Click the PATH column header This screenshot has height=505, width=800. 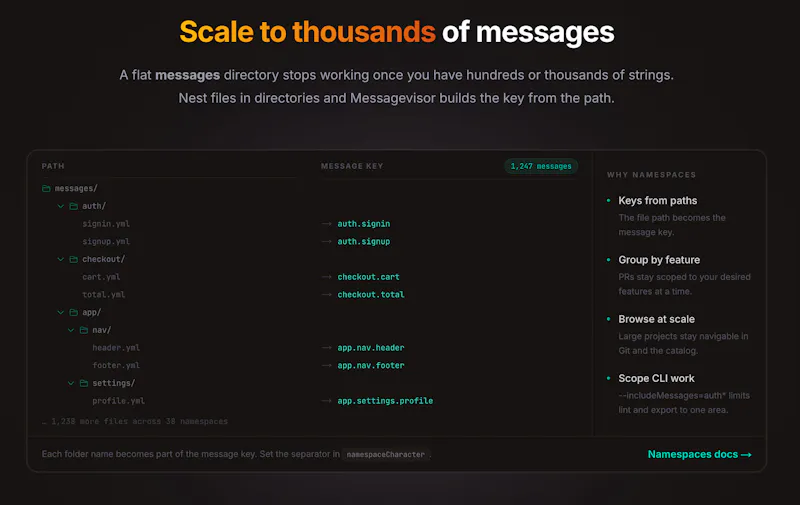coord(53,166)
